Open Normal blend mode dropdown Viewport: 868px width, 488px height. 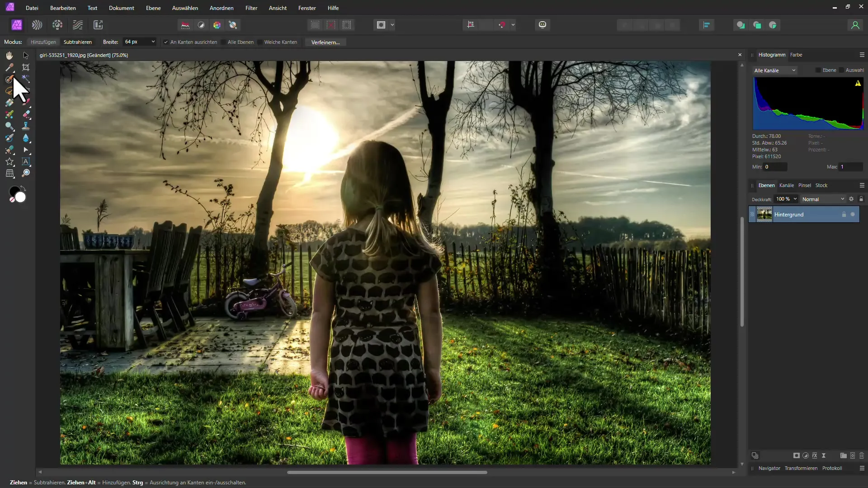pyautogui.click(x=823, y=199)
